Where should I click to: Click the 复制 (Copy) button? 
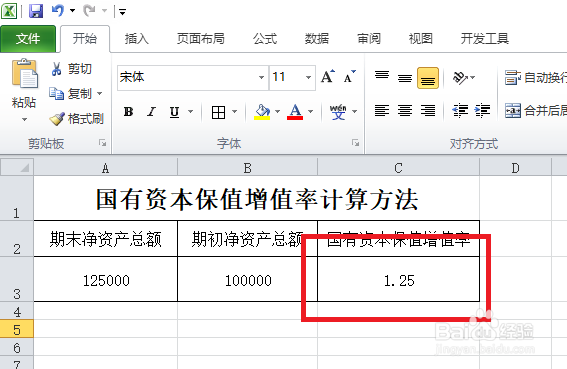click(x=71, y=94)
